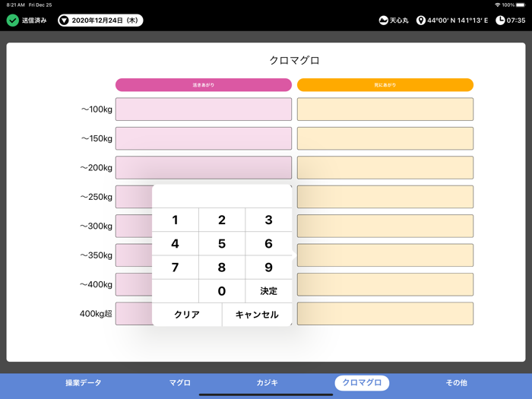Tap keypad digit 1

(175, 220)
